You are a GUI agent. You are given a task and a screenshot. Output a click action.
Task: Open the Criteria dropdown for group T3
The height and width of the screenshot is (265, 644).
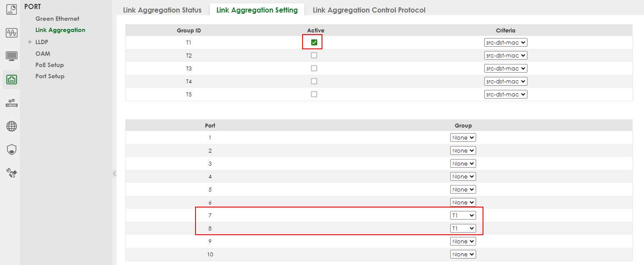tap(505, 68)
